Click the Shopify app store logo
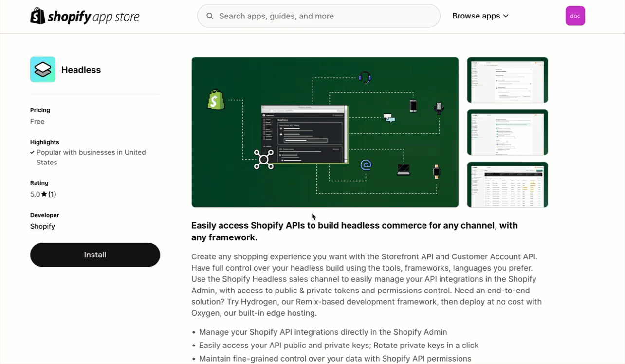Viewport: 625px width, 364px height. coord(85,16)
